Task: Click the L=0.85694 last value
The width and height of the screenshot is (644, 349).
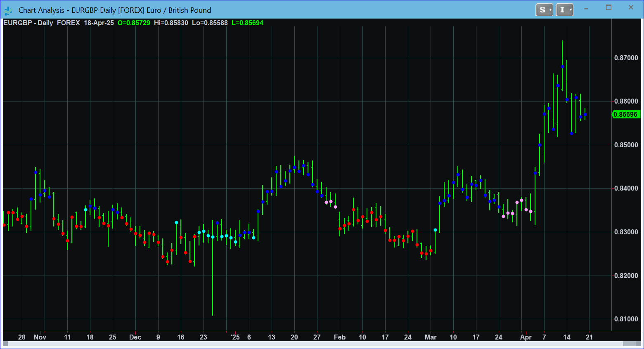Action: [247, 23]
